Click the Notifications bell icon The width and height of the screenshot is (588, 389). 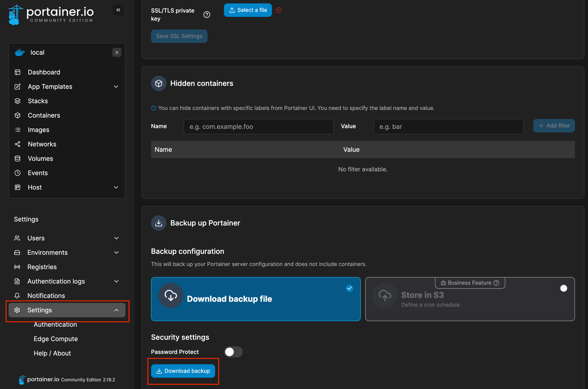(17, 296)
